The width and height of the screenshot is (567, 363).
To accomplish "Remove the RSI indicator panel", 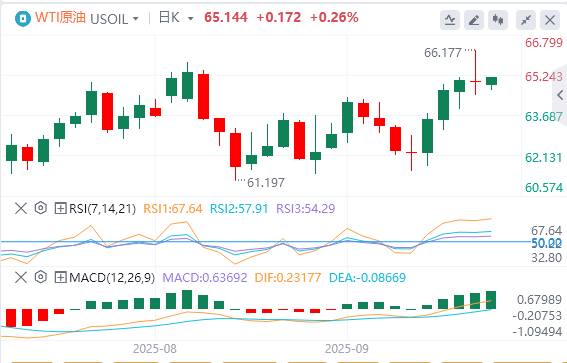I will click(x=21, y=208).
